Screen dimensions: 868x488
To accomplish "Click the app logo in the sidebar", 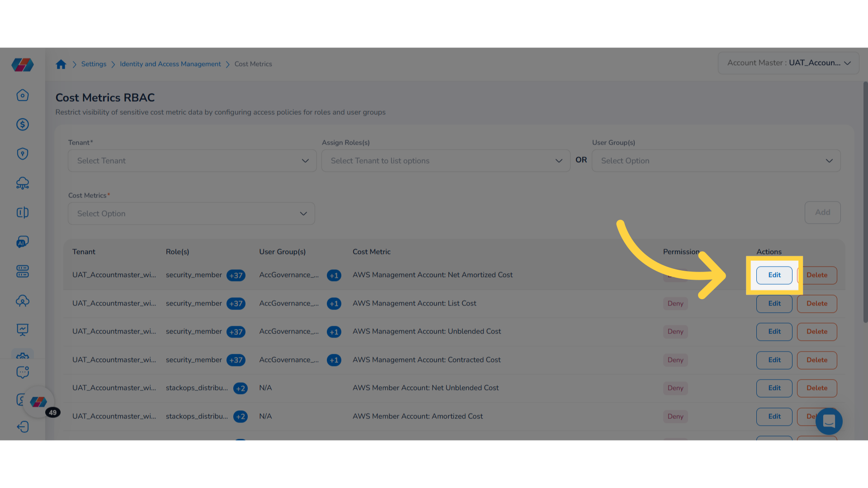I will point(23,65).
